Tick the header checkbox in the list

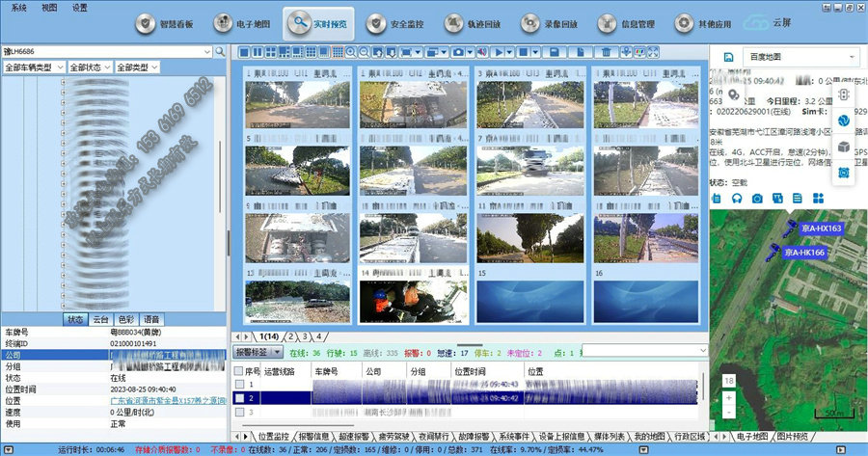pyautogui.click(x=240, y=370)
